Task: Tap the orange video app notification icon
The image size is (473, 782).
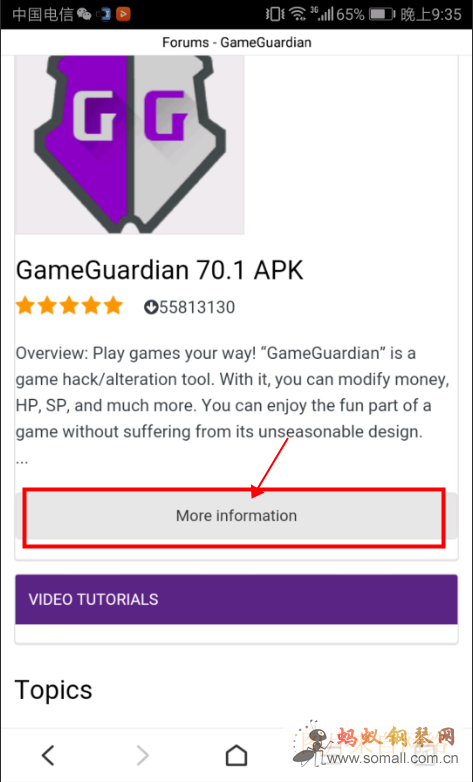Action: point(123,14)
